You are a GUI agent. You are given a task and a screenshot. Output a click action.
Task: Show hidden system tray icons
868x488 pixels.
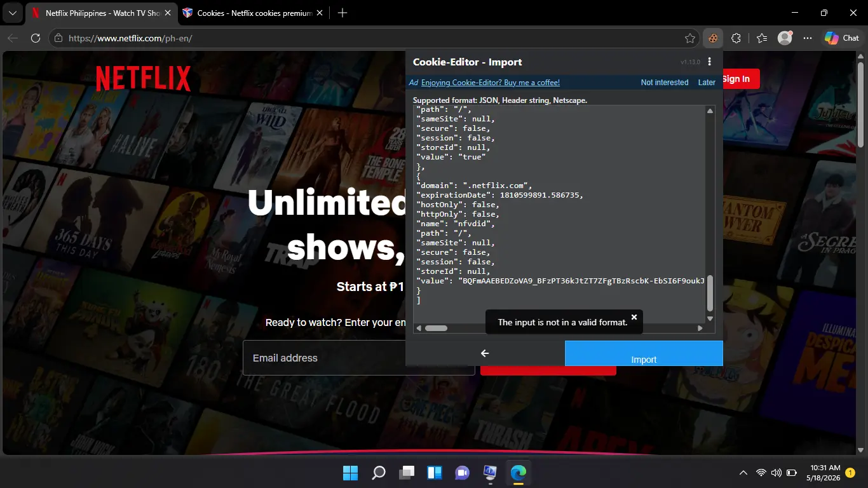[x=743, y=473]
